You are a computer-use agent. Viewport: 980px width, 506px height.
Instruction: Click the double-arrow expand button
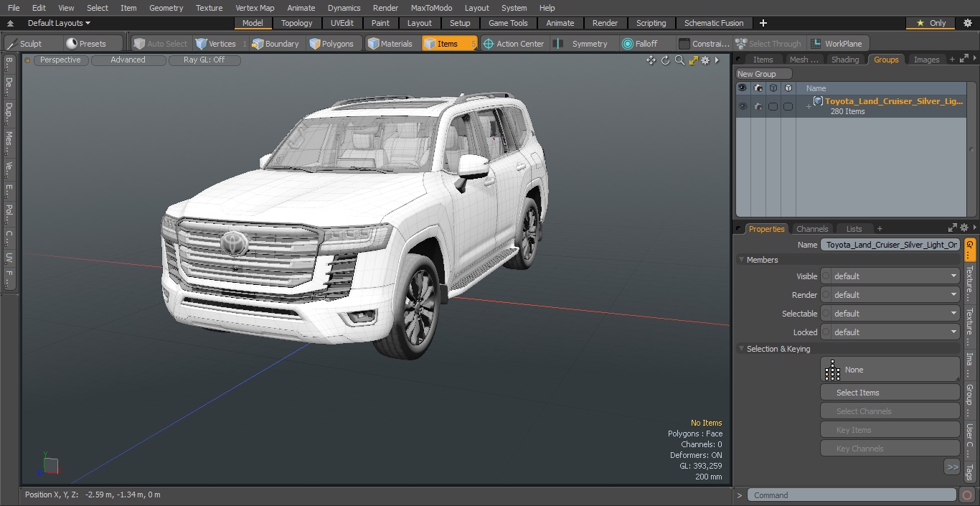coord(952,467)
